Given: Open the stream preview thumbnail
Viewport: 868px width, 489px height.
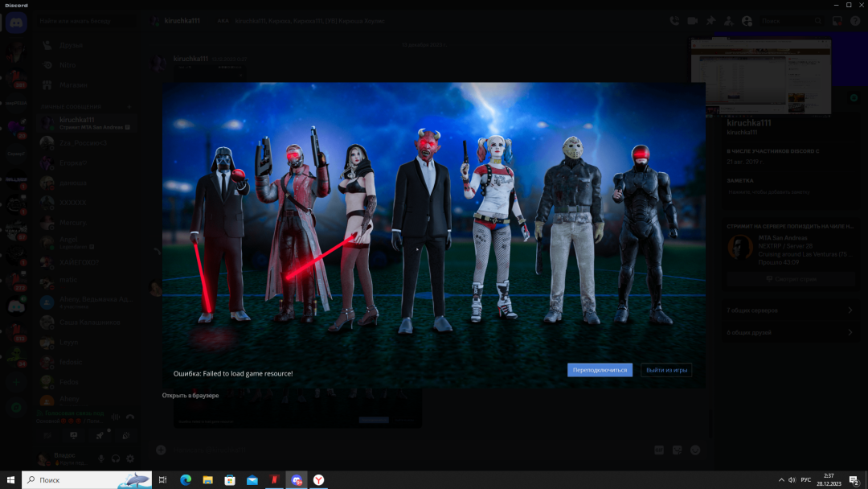Looking at the screenshot, I should click(x=760, y=76).
